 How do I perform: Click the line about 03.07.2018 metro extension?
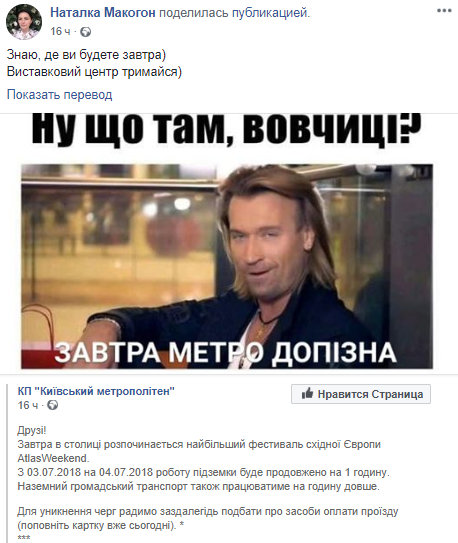click(204, 472)
